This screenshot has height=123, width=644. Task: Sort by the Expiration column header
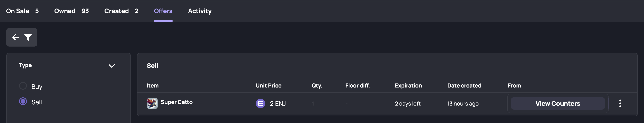408,86
